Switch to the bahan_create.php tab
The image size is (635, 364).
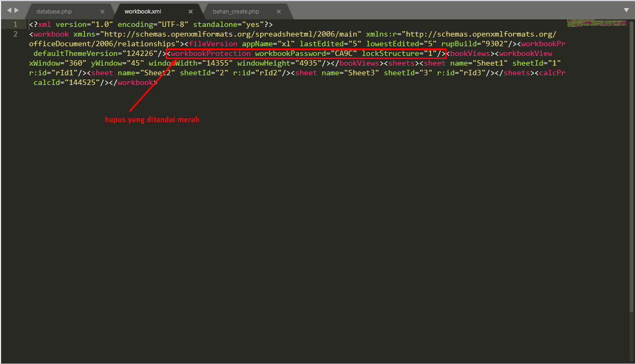[236, 11]
